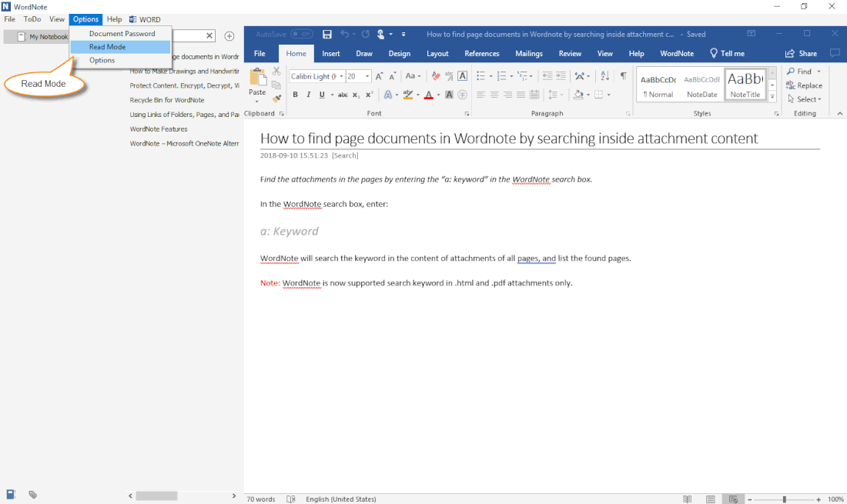Open the font name dropdown

click(x=341, y=76)
